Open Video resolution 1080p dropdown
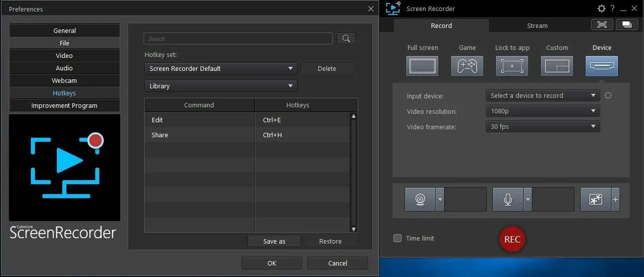644x277 pixels. tap(543, 111)
